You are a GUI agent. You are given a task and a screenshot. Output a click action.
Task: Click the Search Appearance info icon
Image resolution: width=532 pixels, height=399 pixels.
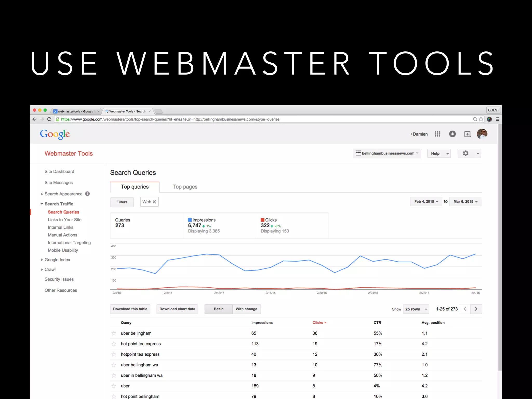[x=88, y=194]
